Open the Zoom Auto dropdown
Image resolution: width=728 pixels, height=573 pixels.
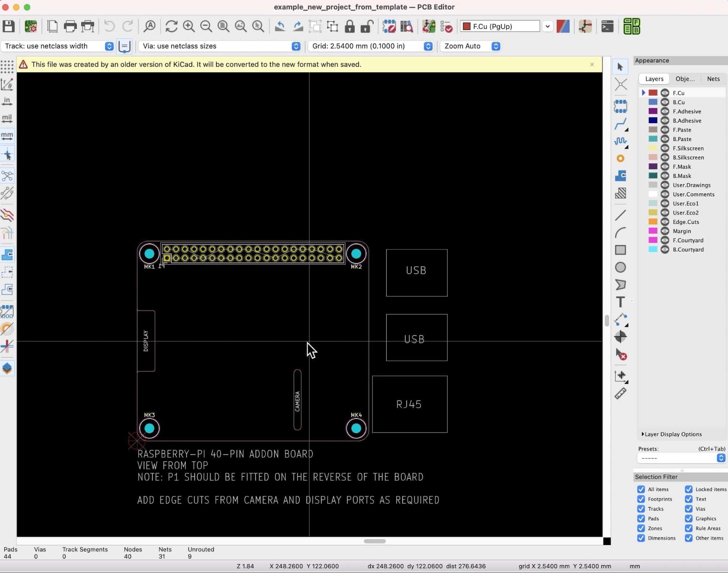pos(496,46)
